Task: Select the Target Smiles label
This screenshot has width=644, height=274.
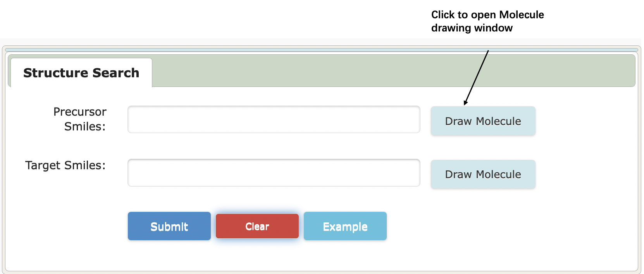Action: pyautogui.click(x=65, y=165)
